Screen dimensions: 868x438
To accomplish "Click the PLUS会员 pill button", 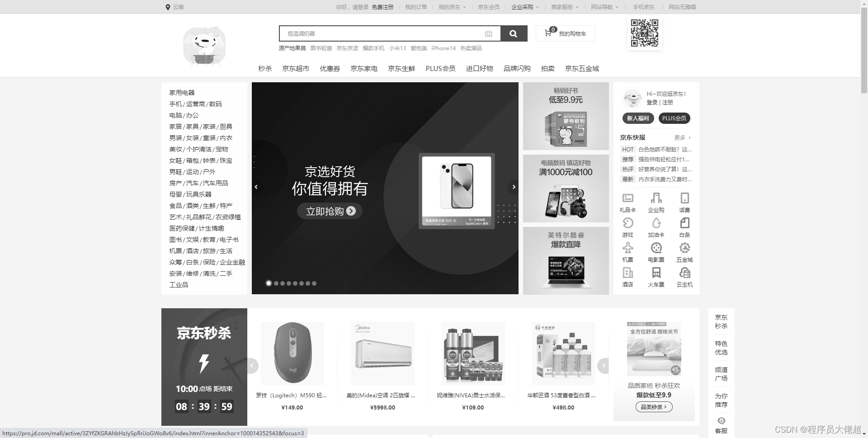I will tap(674, 118).
